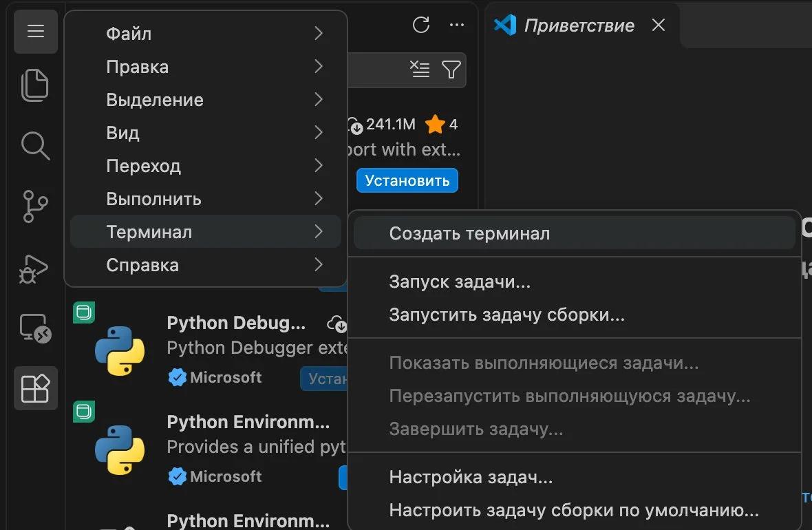Click the arrow next to Терминал
Screen dimensions: 812x530
tap(319, 231)
